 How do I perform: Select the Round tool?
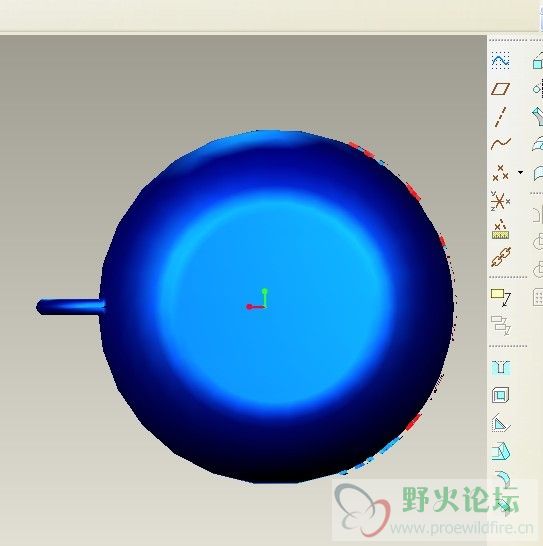coord(502,479)
